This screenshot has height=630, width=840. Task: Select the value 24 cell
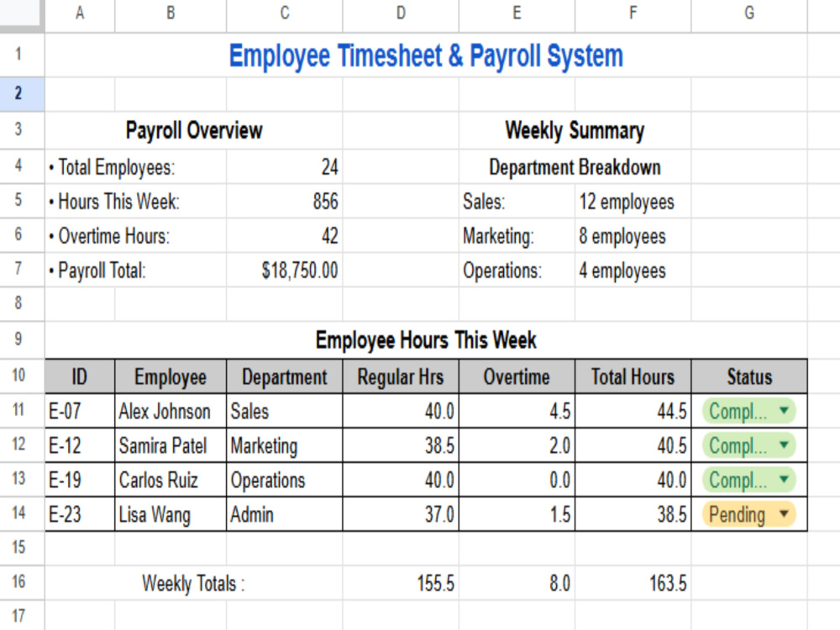[285, 167]
